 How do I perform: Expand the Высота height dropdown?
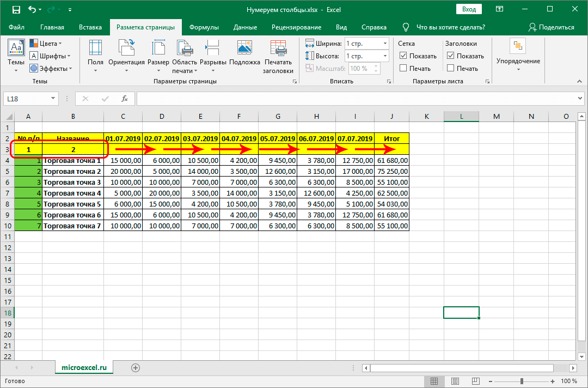385,56
